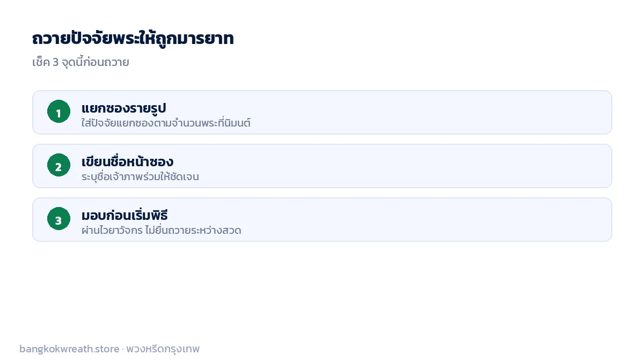Click the word ไวยาวัจกร in step three
644x362 pixels.
click(x=121, y=231)
